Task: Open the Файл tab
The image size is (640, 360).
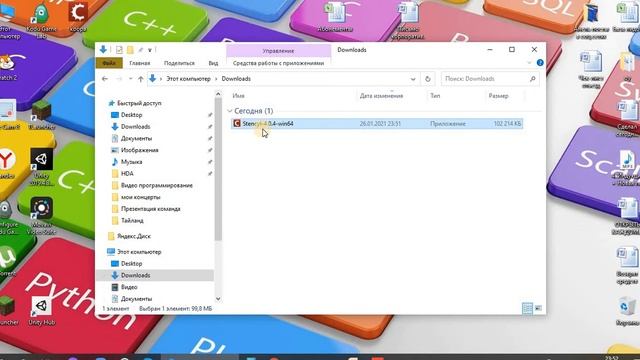Action: coord(109,63)
